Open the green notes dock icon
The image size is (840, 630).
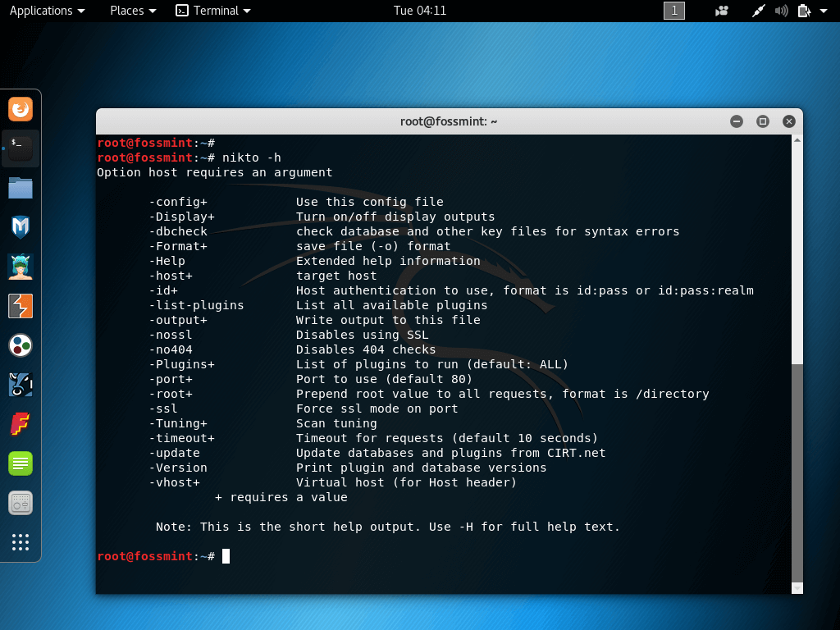pyautogui.click(x=21, y=463)
